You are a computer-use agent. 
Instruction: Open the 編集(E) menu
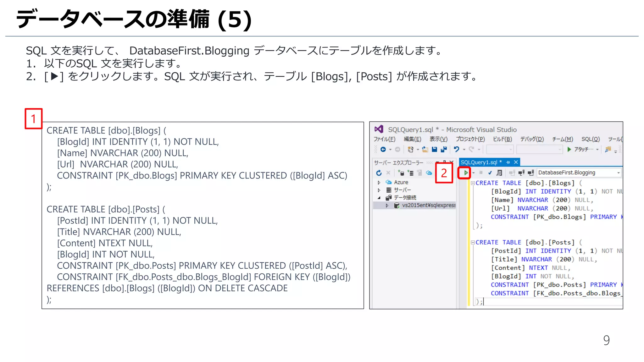pyautogui.click(x=412, y=139)
